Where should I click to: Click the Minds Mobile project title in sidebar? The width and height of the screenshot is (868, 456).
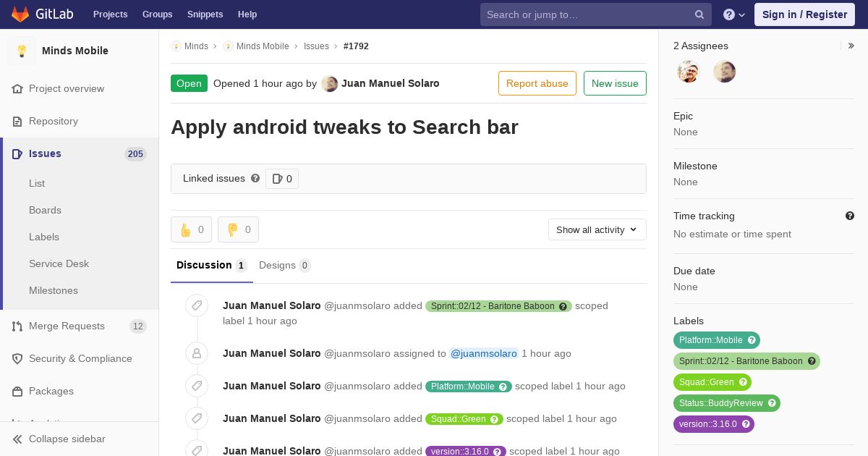[75, 51]
